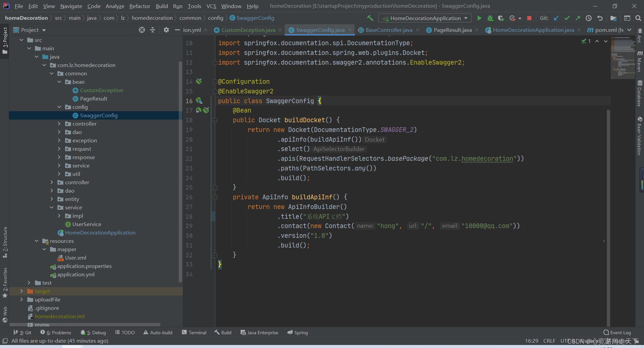Toggle the 6: Problems tool window

pos(56,333)
